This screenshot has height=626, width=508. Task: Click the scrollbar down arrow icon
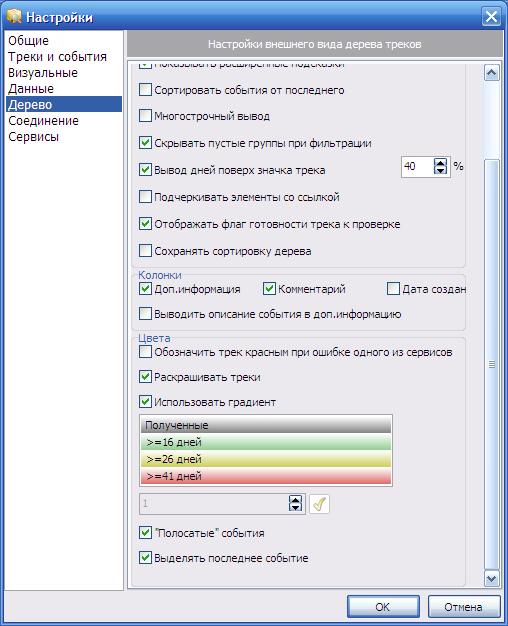click(x=491, y=578)
